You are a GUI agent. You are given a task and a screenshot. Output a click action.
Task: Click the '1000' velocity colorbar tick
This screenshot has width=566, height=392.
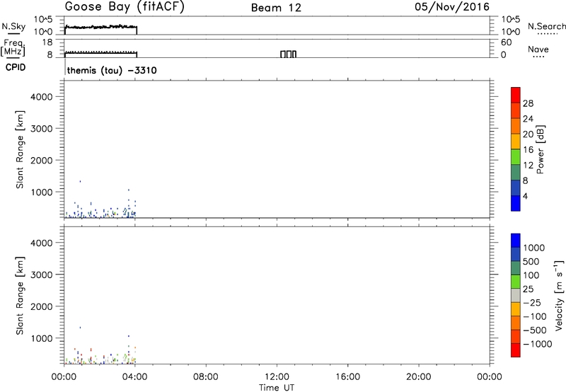point(533,248)
